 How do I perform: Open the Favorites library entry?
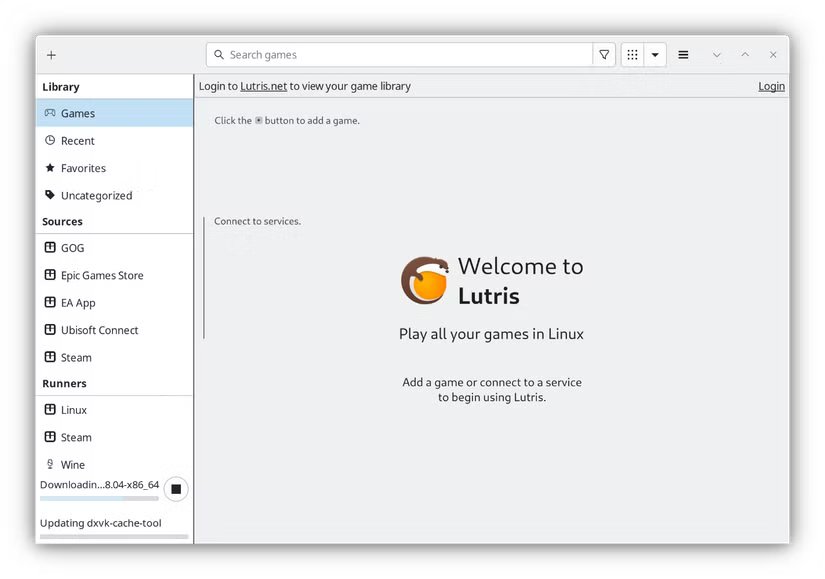pyautogui.click(x=115, y=168)
